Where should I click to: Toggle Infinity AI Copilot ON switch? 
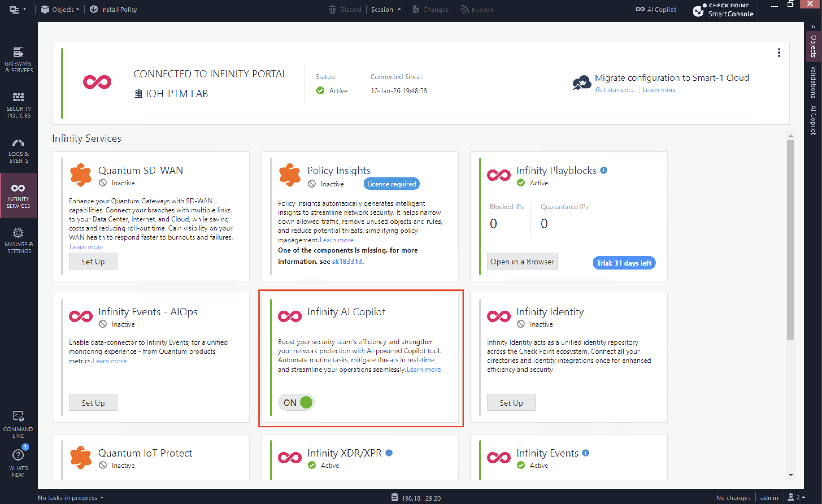coord(296,402)
